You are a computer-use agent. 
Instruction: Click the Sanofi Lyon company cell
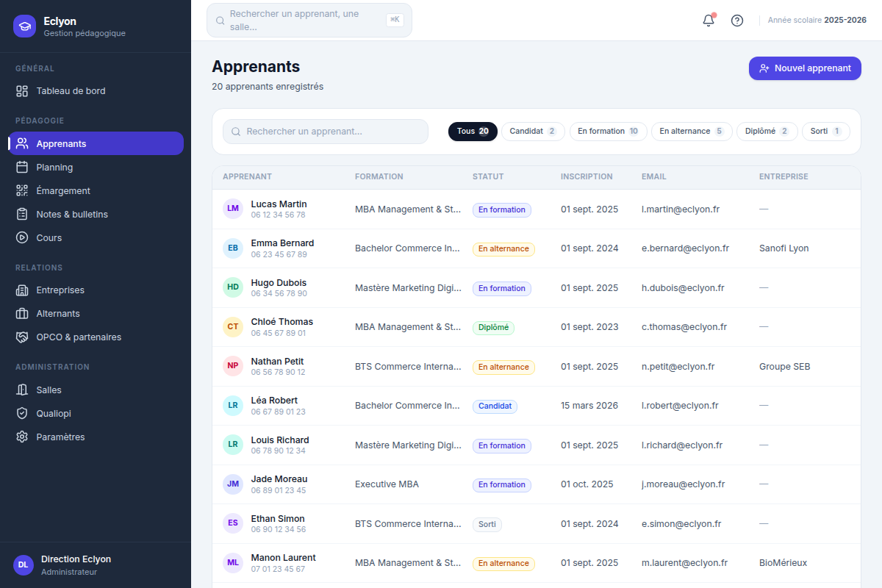784,248
